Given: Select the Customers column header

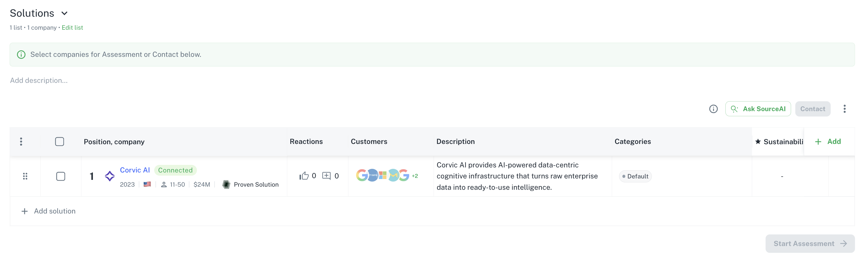Looking at the screenshot, I should tap(369, 142).
